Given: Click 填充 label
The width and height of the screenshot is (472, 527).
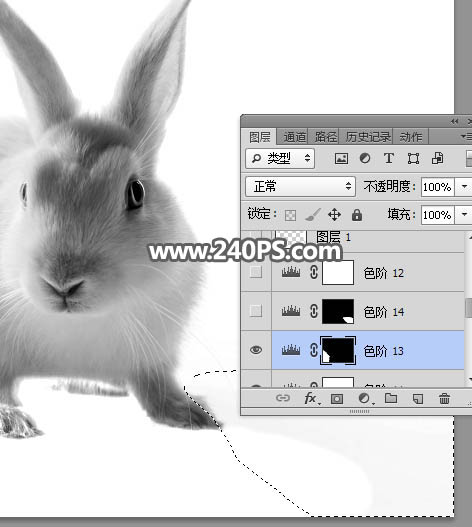Looking at the screenshot, I should pyautogui.click(x=401, y=214).
